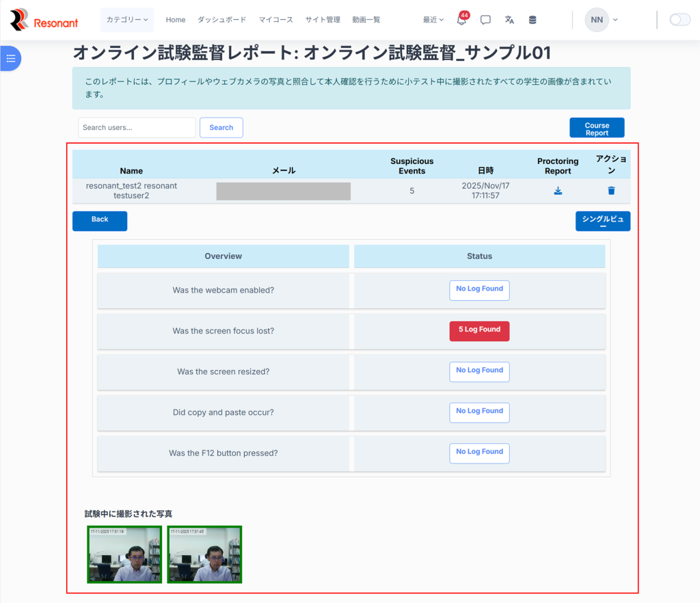Toggle the edit mode switch in header
The width and height of the screenshot is (700, 603).
[x=679, y=20]
